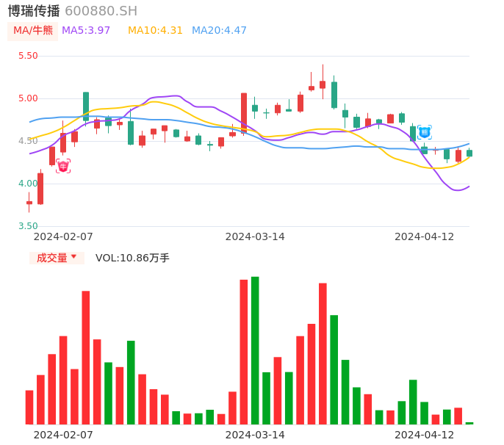Click the VOL:10.86万手 volume readout

(x=132, y=258)
